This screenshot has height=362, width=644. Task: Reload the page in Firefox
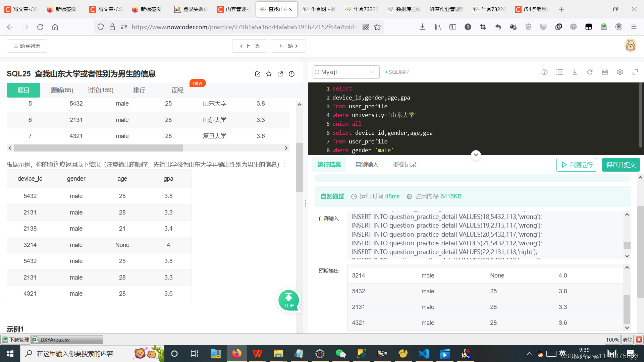(x=40, y=27)
